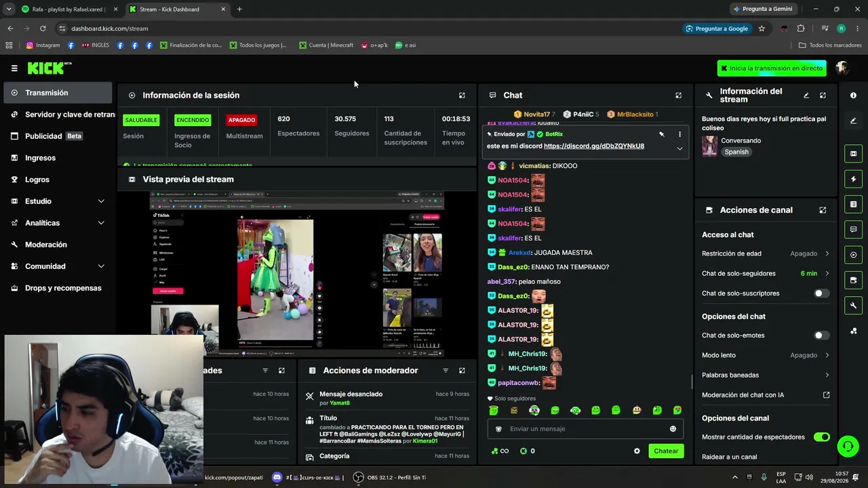Open the Cuenta | Minecraft bookmark
Image resolution: width=868 pixels, height=488 pixels.
(x=326, y=45)
